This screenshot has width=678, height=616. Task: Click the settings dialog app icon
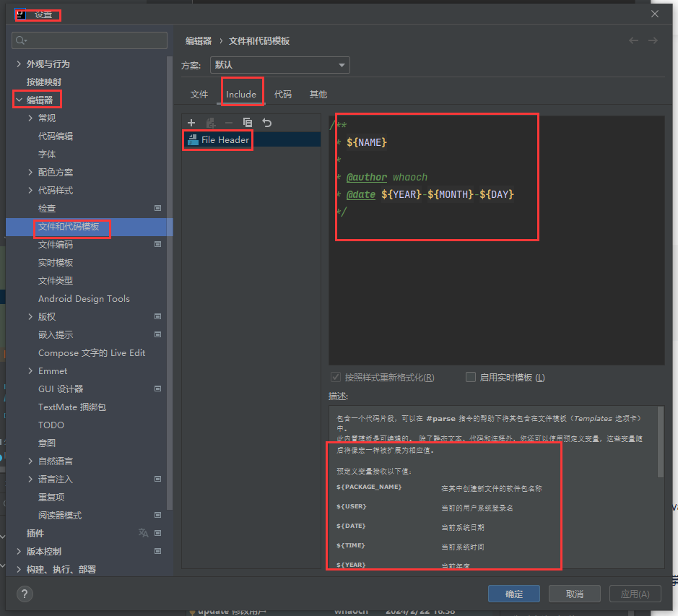(x=20, y=14)
